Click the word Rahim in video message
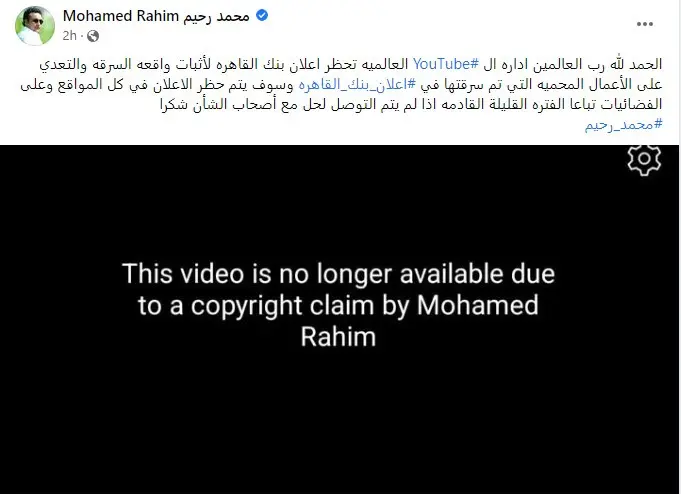Screen dimensions: 681x494 (x=338, y=337)
